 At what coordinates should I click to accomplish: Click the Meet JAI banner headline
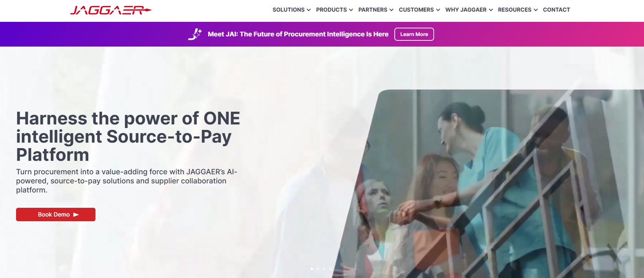[x=298, y=34]
